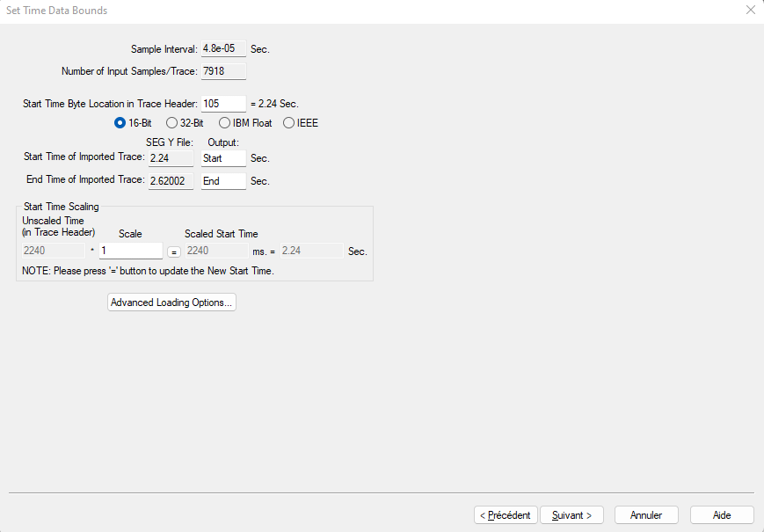The width and height of the screenshot is (764, 532).
Task: Click the Number of Input Samples field
Action: (x=223, y=71)
